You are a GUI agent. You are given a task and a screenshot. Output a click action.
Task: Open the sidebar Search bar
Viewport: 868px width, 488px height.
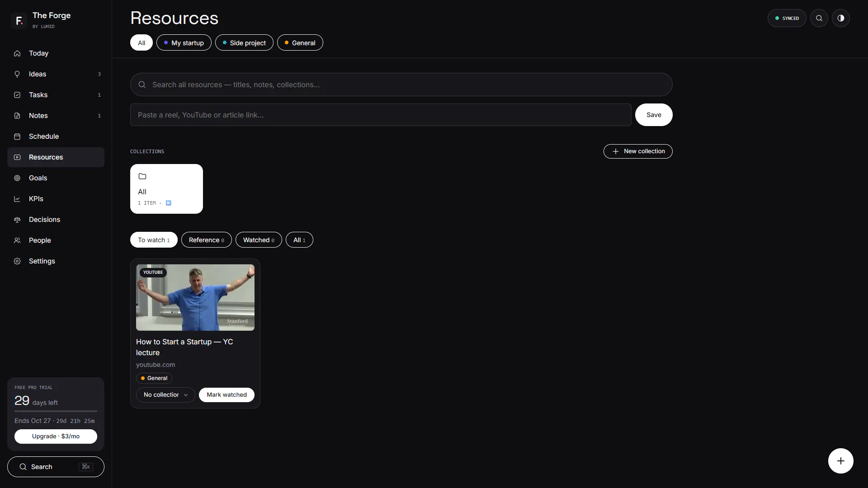click(56, 467)
